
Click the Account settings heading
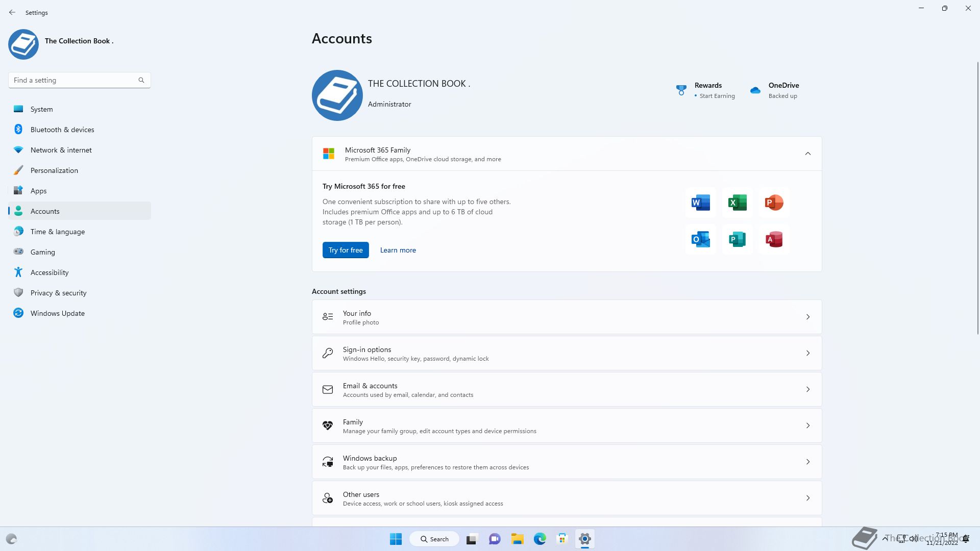point(339,291)
